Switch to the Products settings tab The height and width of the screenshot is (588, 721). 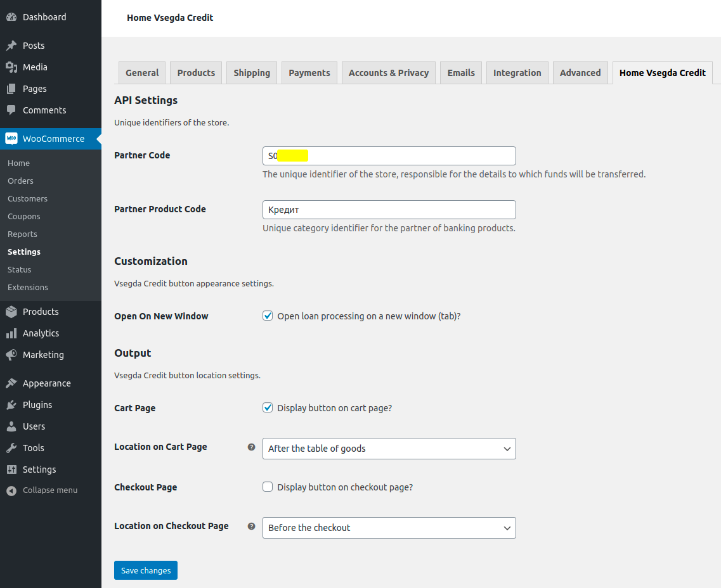(x=196, y=73)
